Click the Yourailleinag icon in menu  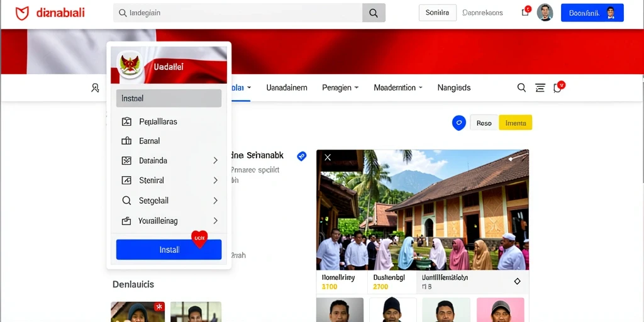126,221
